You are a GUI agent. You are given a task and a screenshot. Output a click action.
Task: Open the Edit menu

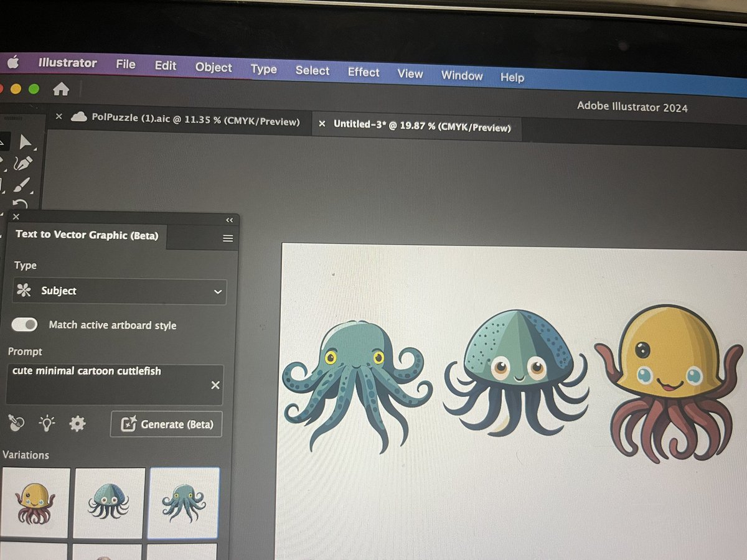coord(166,65)
